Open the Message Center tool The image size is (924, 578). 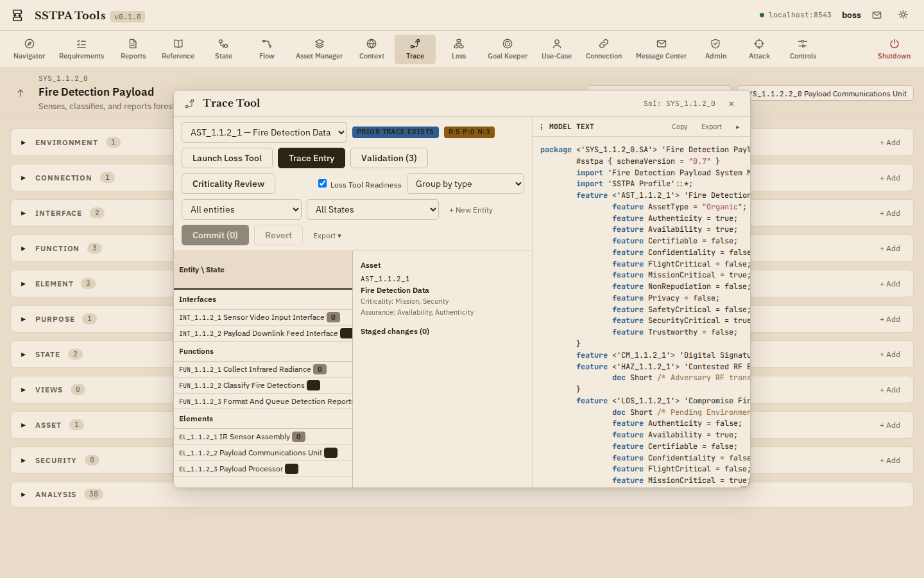tap(661, 49)
